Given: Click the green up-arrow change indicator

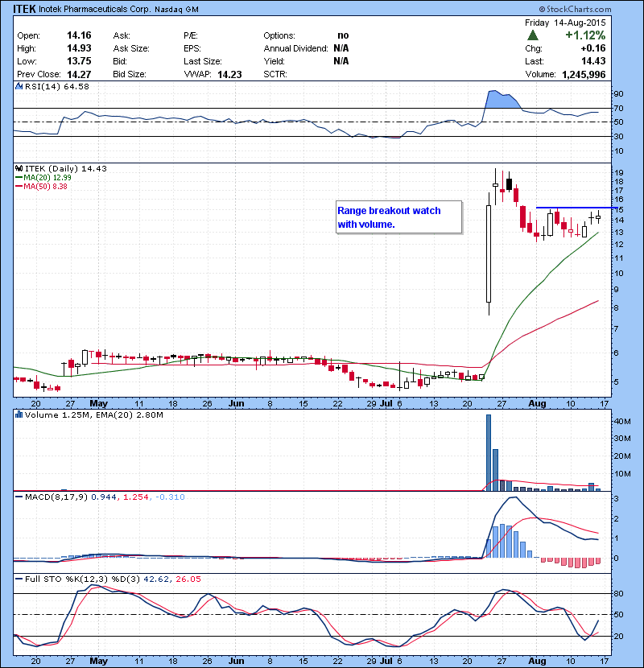Looking at the screenshot, I should [532, 35].
